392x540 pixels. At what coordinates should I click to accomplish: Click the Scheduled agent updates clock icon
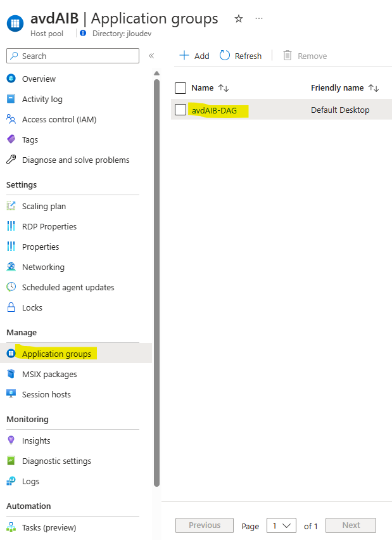click(11, 287)
